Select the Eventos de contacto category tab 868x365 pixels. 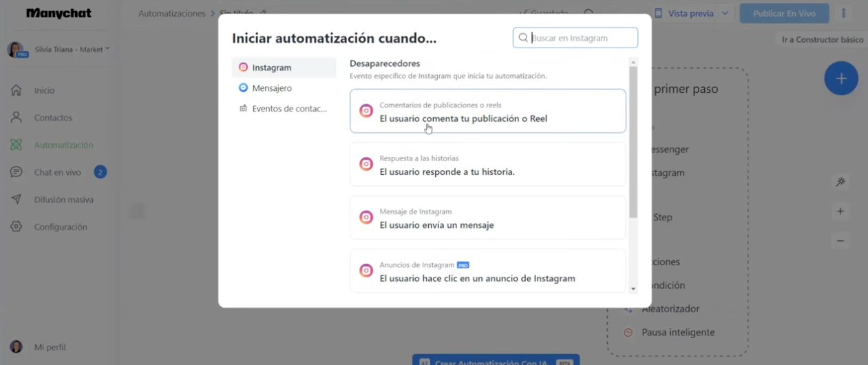tap(284, 108)
